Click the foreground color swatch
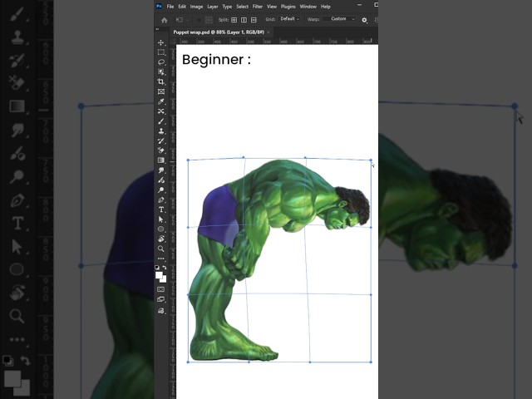Screen dimensions: 532x399 159,275
